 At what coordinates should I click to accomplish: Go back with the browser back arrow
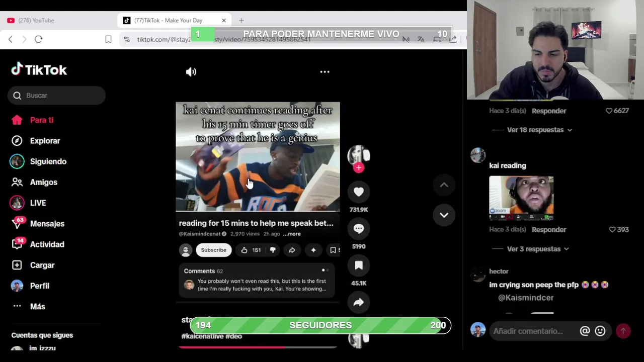(x=10, y=39)
